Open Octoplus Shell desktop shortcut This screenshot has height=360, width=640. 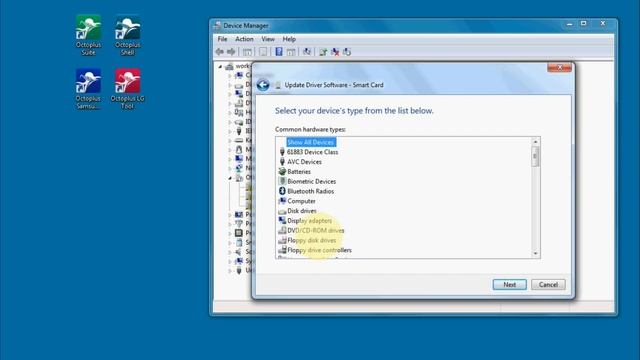pyautogui.click(x=127, y=35)
